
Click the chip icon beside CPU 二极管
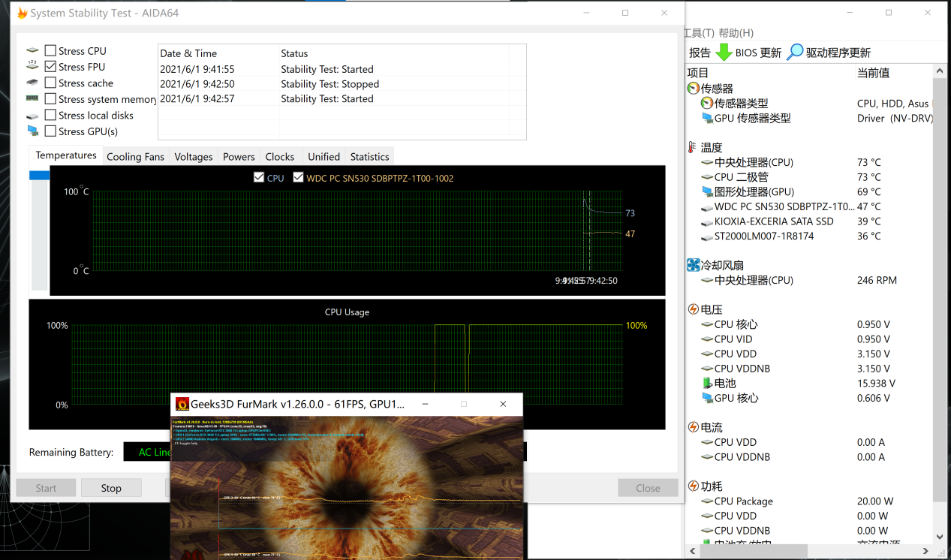click(707, 177)
